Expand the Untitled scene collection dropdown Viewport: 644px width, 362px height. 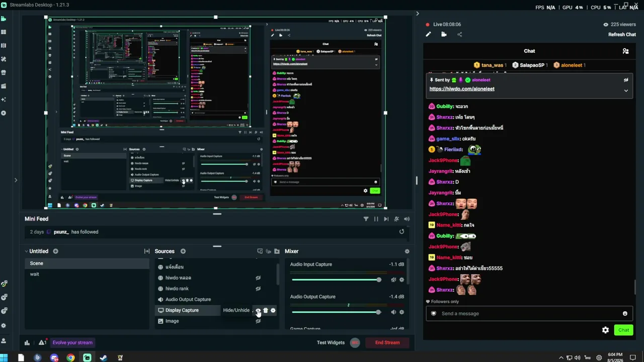26,251
